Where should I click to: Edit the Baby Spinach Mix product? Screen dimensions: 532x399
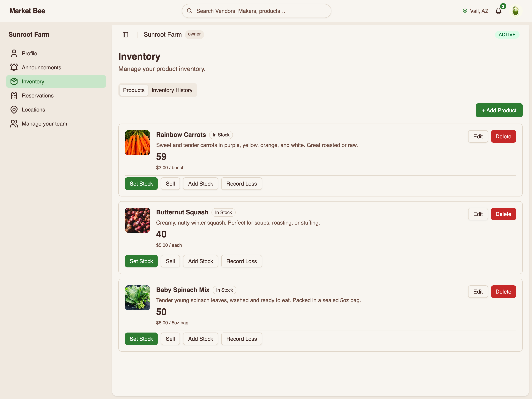coord(478,292)
